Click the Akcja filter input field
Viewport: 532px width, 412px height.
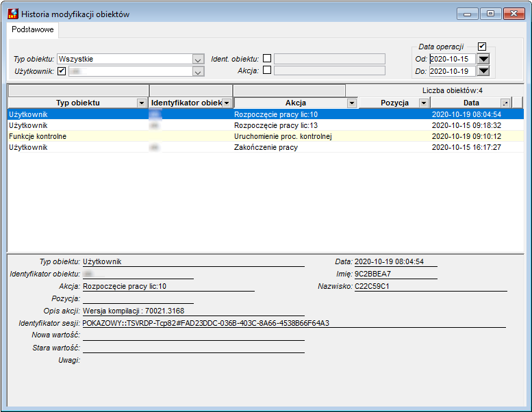click(x=329, y=70)
